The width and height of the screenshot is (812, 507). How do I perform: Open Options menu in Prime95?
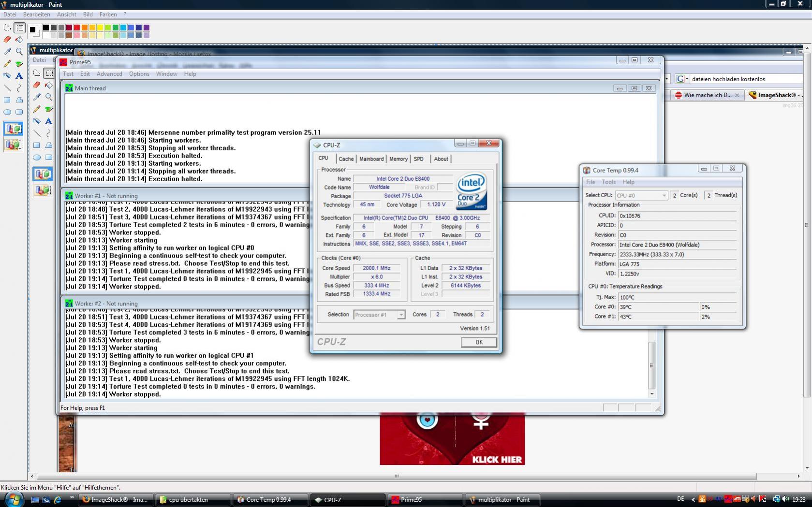tap(139, 74)
